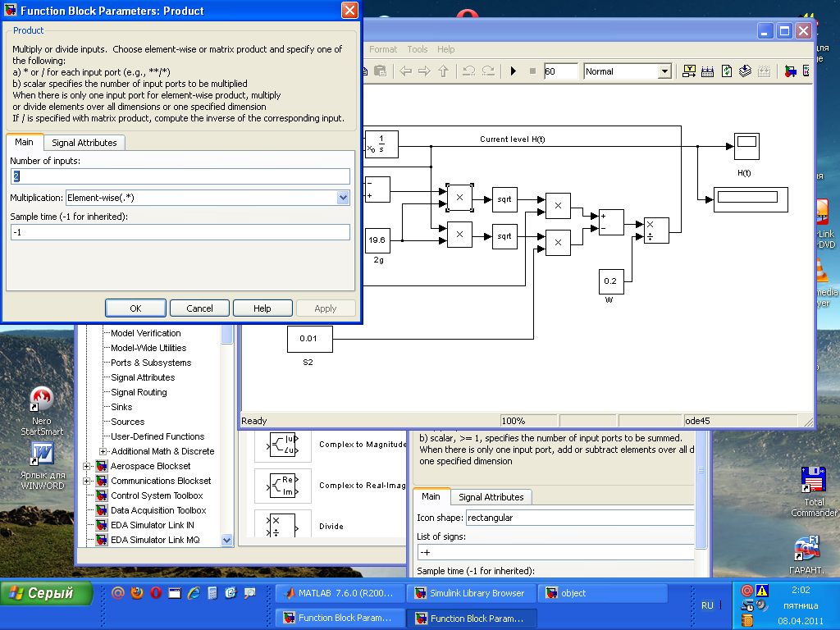Select Model-Wide Utilities in library tree
The width and height of the screenshot is (840, 630).
pyautogui.click(x=148, y=348)
